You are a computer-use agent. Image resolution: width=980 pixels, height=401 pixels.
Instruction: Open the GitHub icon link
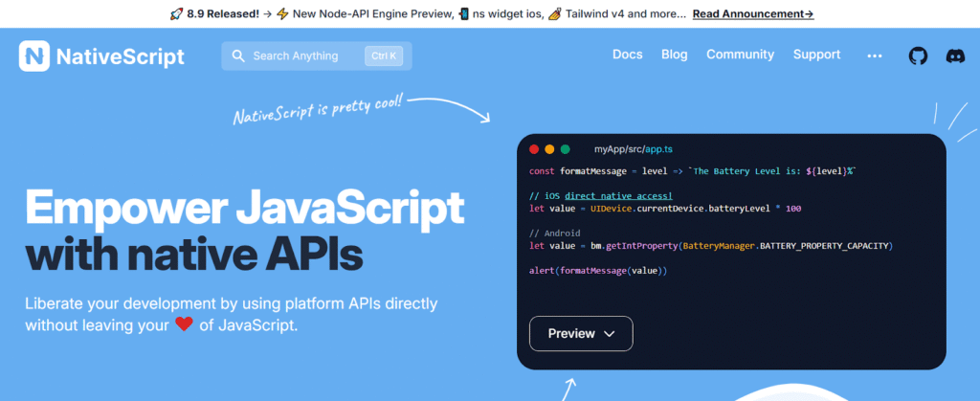click(x=918, y=56)
